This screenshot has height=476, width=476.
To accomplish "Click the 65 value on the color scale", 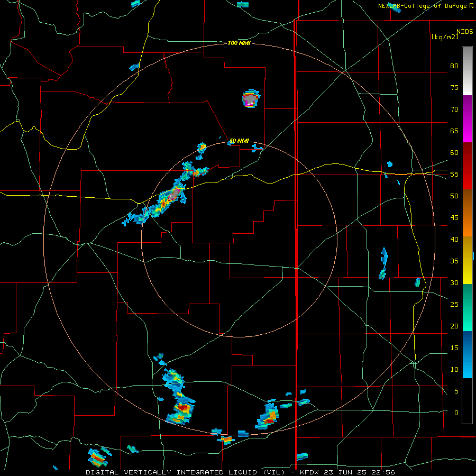I will 454,131.
